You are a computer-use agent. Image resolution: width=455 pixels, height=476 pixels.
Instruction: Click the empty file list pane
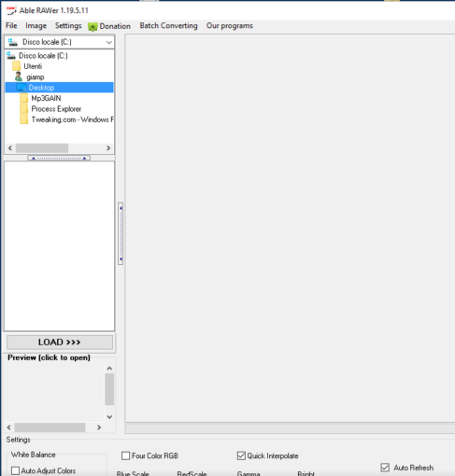tap(59, 246)
